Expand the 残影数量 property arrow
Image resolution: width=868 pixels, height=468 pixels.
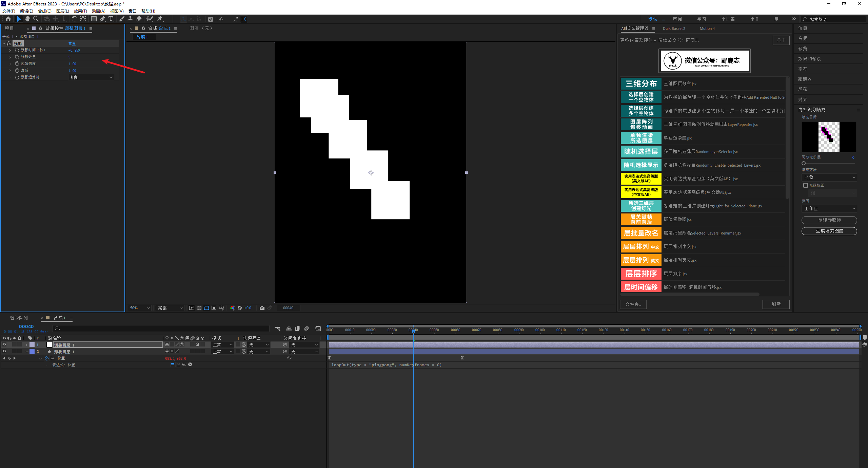coord(10,57)
